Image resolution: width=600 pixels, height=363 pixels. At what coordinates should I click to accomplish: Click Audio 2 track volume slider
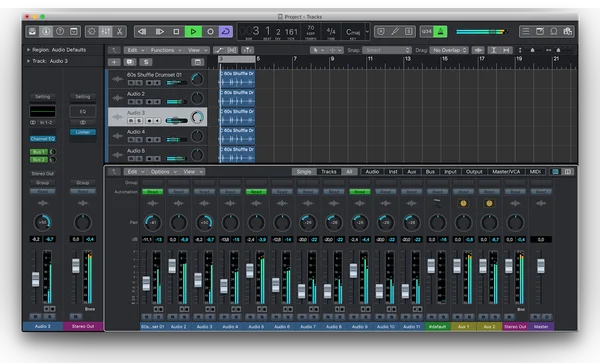click(177, 102)
